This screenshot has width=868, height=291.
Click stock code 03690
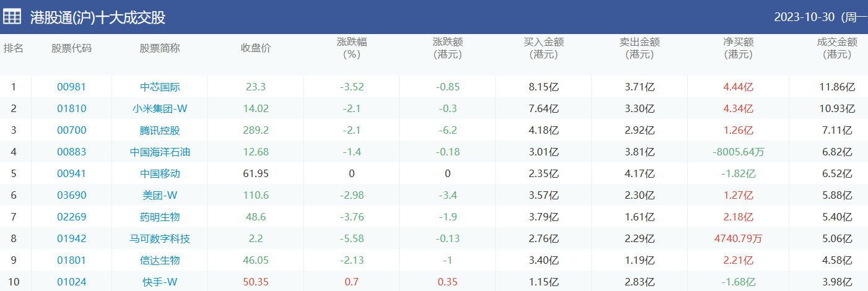coord(71,196)
